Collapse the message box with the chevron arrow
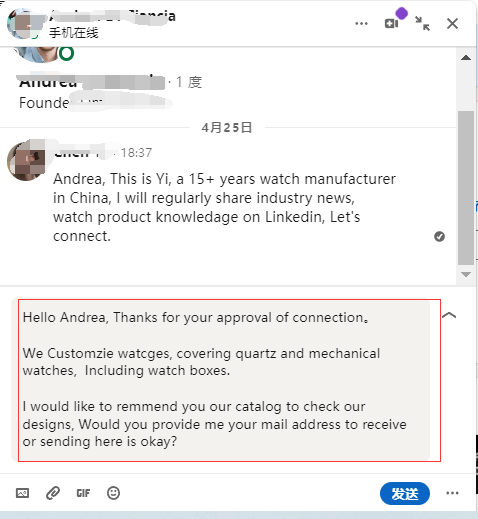 coord(449,315)
